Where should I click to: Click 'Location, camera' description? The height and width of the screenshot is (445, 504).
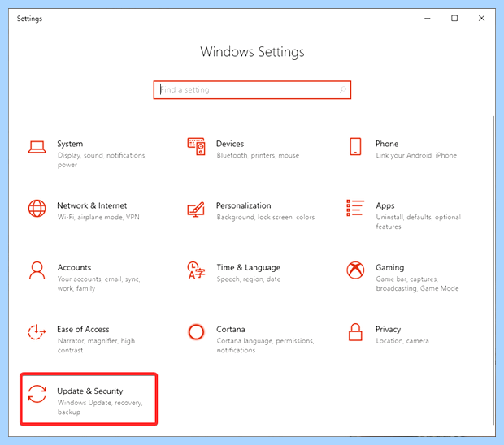pyautogui.click(x=402, y=341)
